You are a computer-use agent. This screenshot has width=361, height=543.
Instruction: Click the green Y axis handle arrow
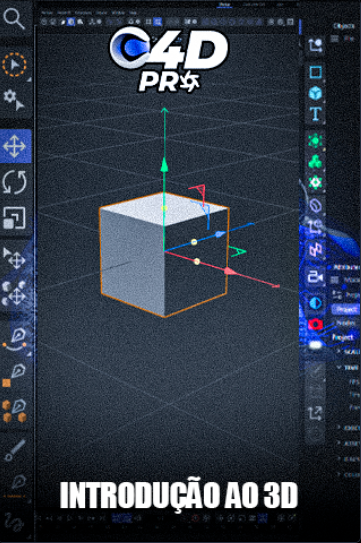tap(164, 165)
